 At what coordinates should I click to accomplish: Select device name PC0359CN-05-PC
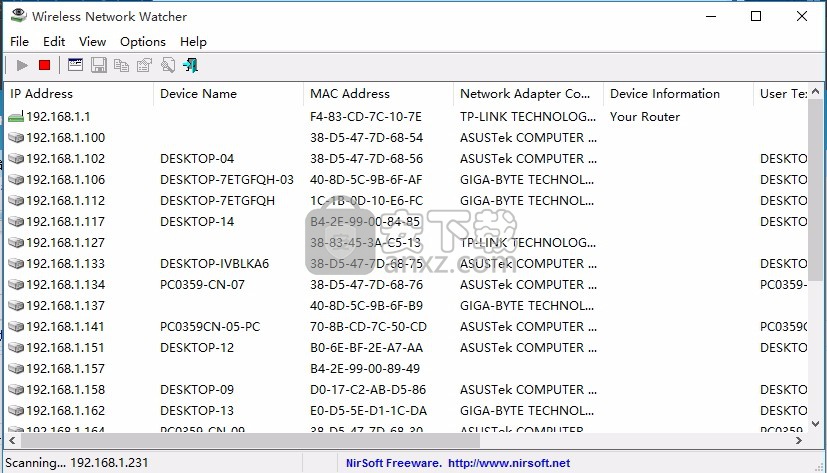pyautogui.click(x=210, y=326)
